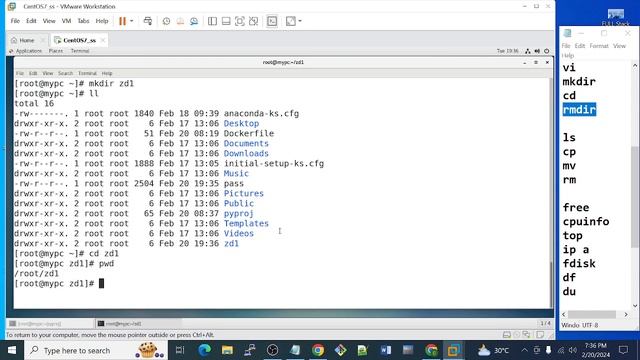
Task: Click the stretch guest display icon
Action: click(291, 21)
